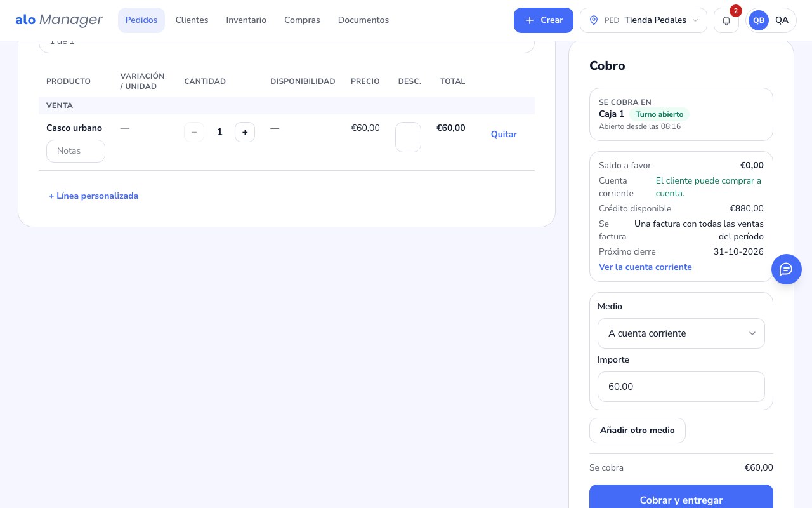Click Añadir otro medio button
The height and width of the screenshot is (508, 812).
638,431
